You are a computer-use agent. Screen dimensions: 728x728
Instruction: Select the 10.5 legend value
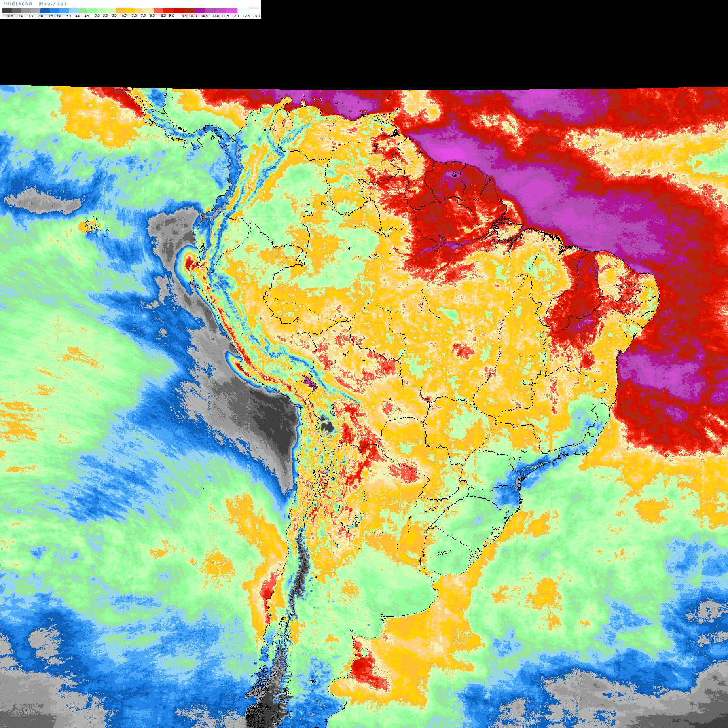click(x=205, y=16)
